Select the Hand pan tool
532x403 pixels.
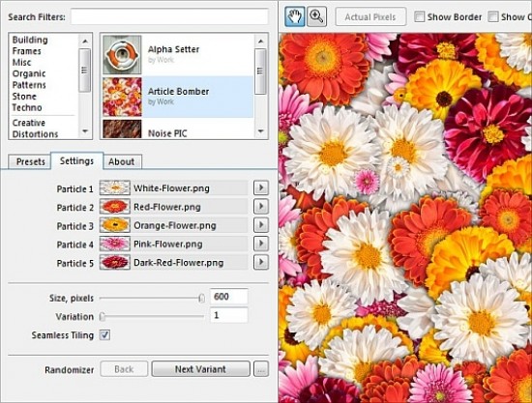(x=295, y=16)
